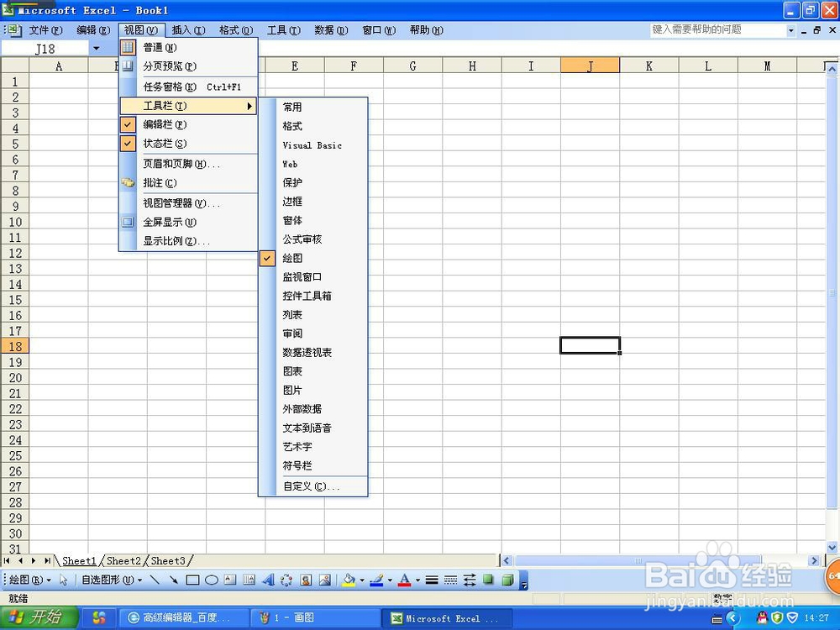Apply font color letter A
Viewport: 840px width, 630px height.
click(x=405, y=580)
